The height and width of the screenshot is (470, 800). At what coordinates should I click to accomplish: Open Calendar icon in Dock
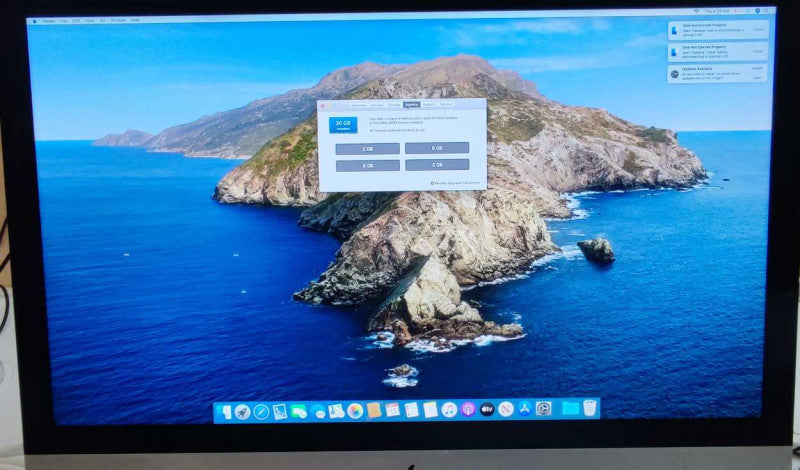(392, 410)
